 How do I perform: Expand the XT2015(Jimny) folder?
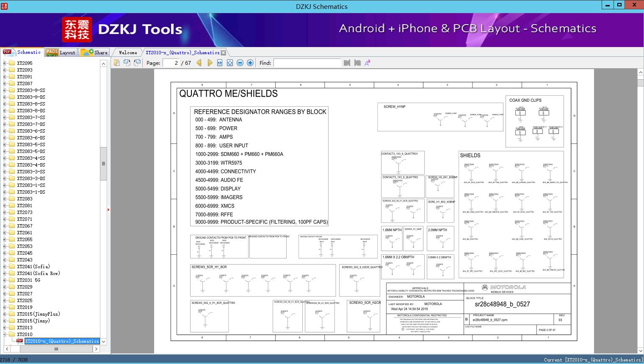tap(5, 321)
